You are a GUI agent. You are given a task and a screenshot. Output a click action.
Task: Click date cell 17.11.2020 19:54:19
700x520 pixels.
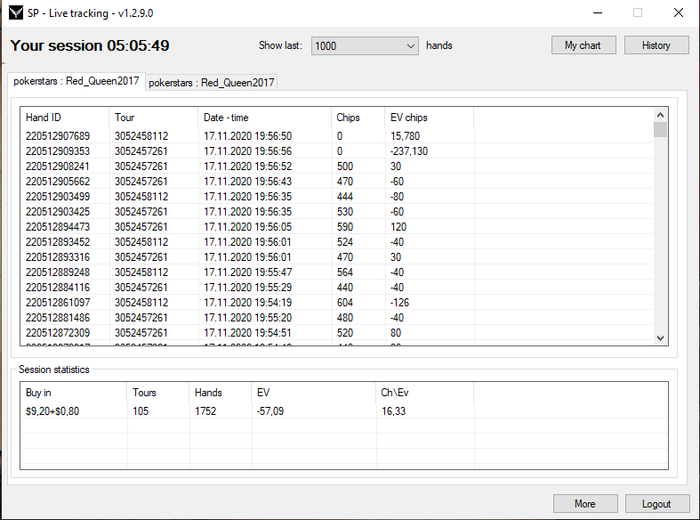point(248,303)
